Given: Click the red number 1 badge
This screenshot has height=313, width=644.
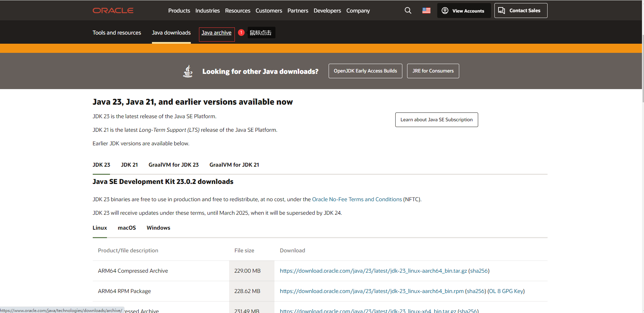Looking at the screenshot, I should pos(241,33).
